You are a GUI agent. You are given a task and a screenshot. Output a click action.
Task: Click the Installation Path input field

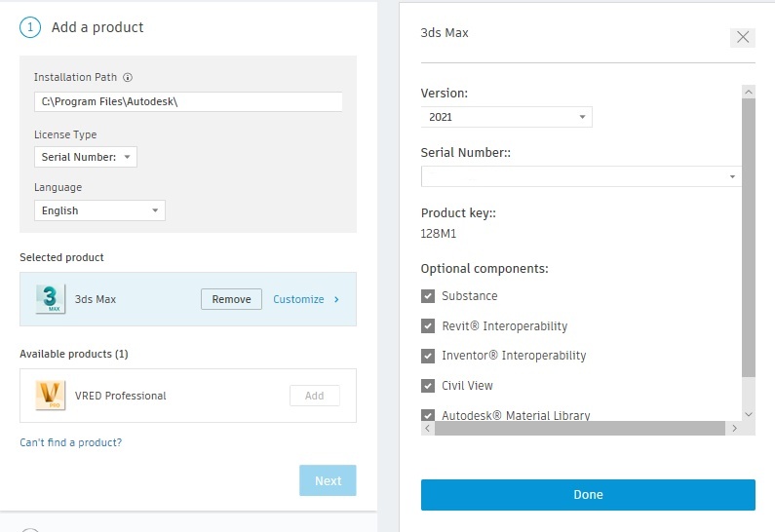pos(188,101)
